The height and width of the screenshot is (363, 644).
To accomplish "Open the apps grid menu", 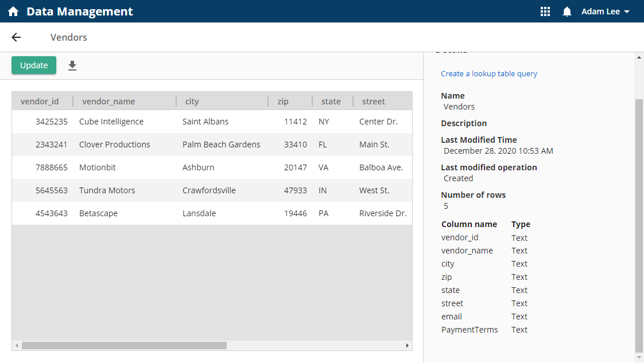I will click(545, 11).
